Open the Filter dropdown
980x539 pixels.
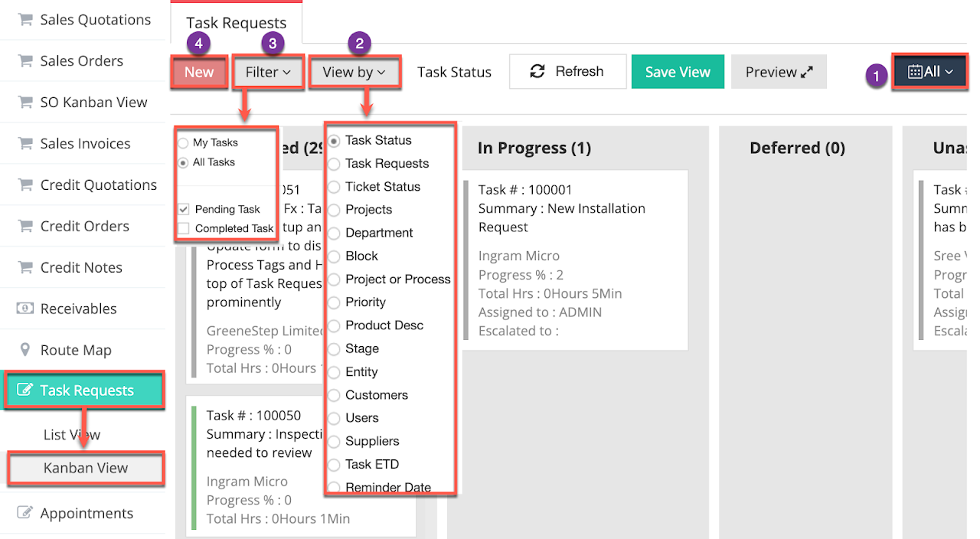[x=268, y=72]
